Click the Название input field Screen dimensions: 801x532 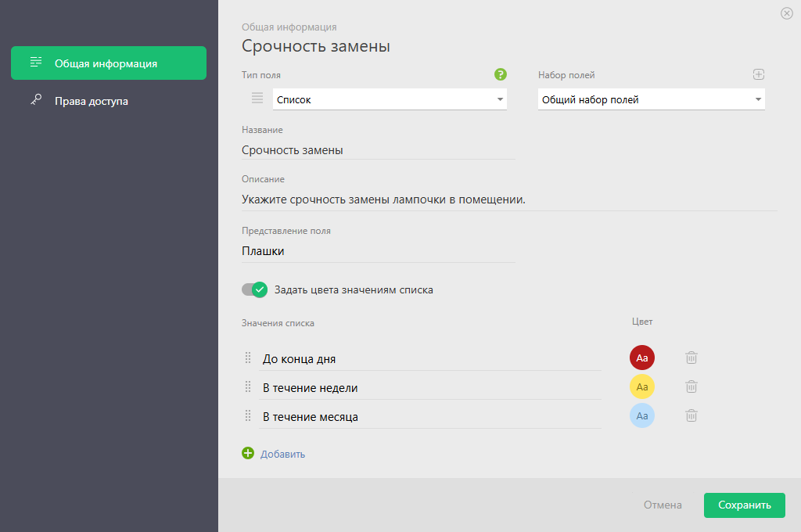click(379, 150)
